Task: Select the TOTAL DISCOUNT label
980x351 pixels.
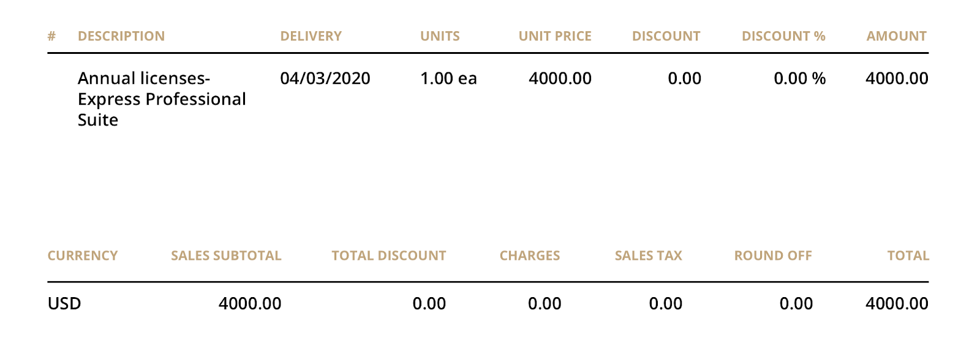Action: point(389,255)
